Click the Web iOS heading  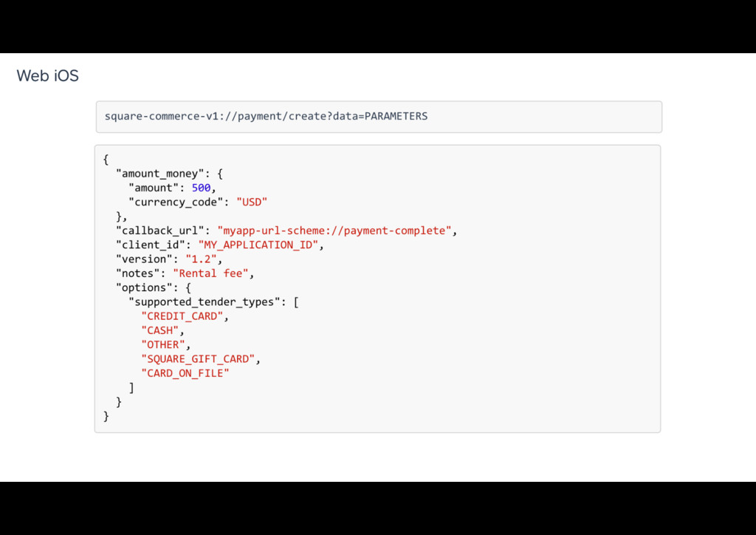tap(47, 75)
